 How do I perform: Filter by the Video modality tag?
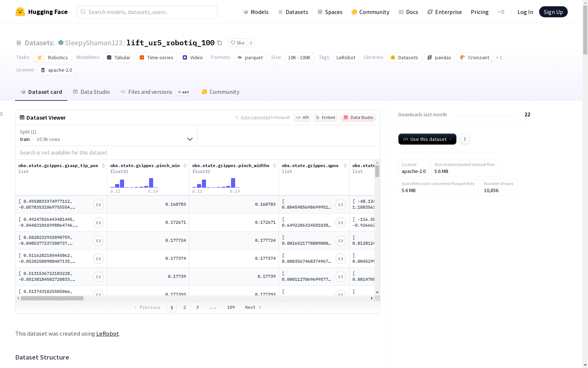(x=193, y=57)
